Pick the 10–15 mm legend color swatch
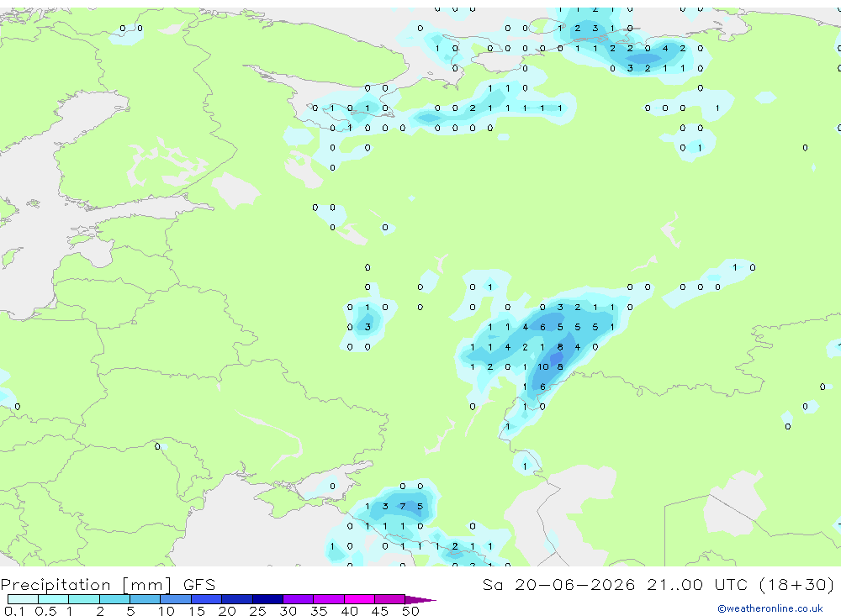841x616 pixels. pyautogui.click(x=176, y=599)
